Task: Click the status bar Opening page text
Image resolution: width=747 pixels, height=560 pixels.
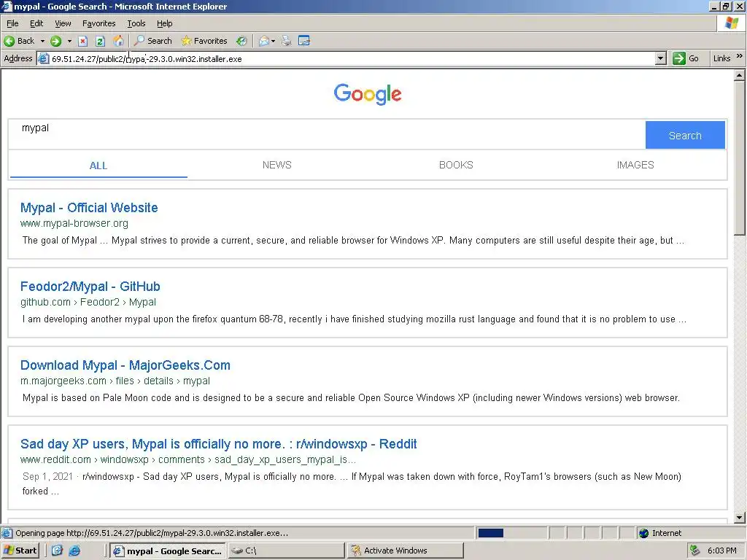Action: [152, 533]
